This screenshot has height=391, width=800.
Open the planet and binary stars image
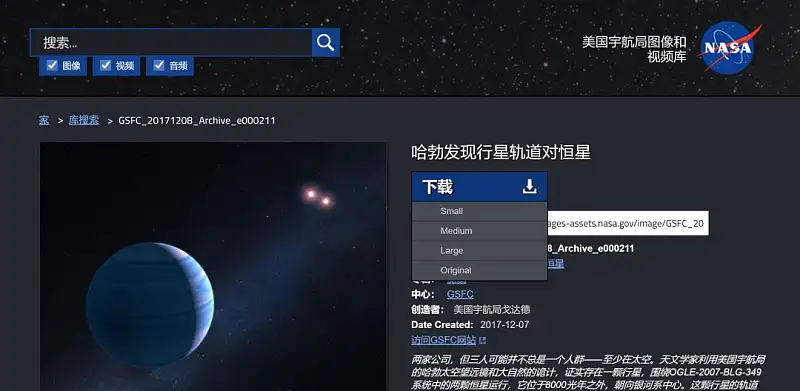213,266
